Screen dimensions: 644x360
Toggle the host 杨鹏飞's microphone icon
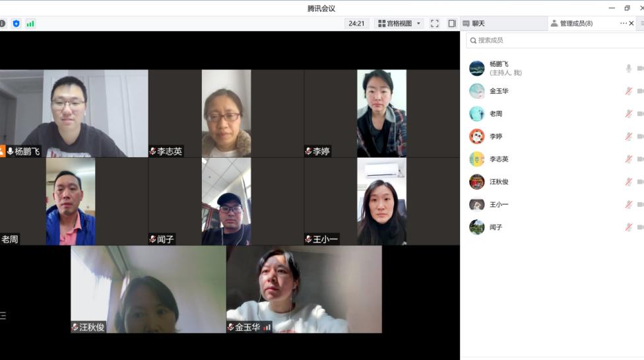tap(628, 69)
